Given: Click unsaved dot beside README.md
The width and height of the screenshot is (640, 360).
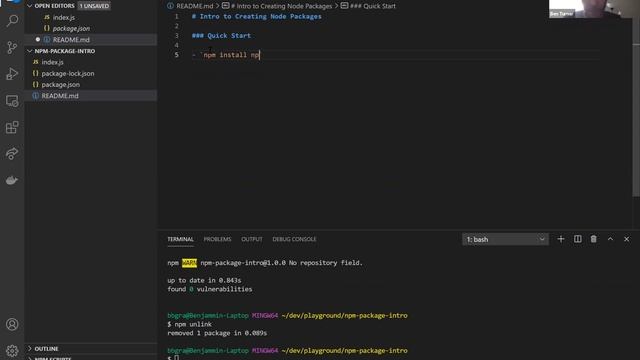Looking at the screenshot, I should pos(38,40).
